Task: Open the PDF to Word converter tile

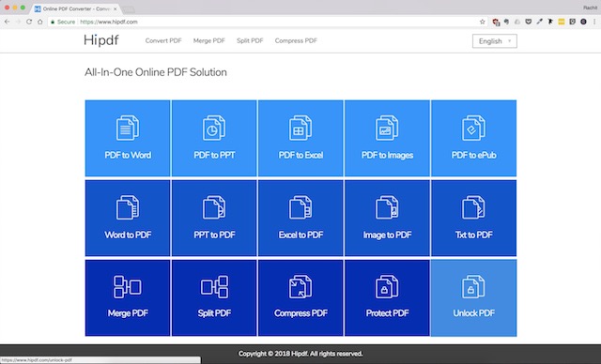Action: click(x=128, y=138)
